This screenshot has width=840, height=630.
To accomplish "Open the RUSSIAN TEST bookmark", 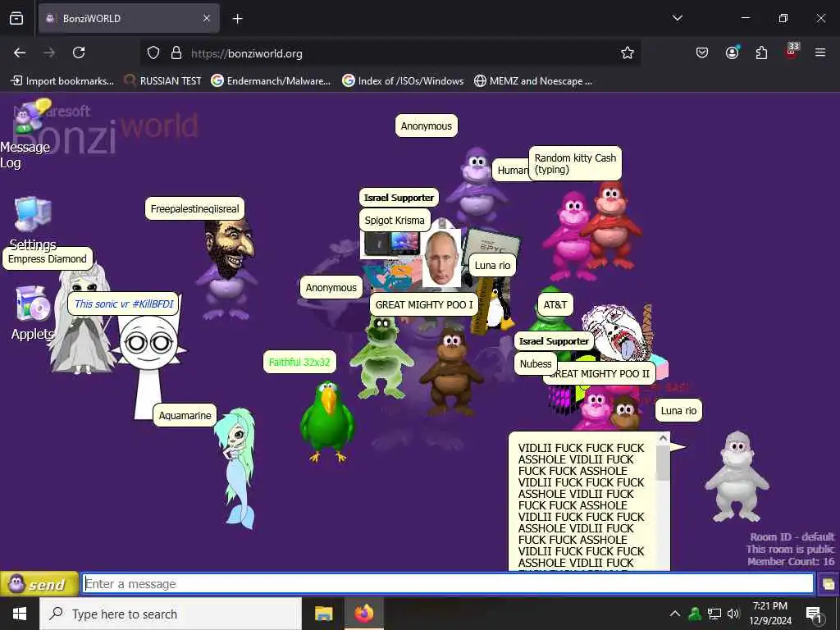I will click(x=162, y=81).
